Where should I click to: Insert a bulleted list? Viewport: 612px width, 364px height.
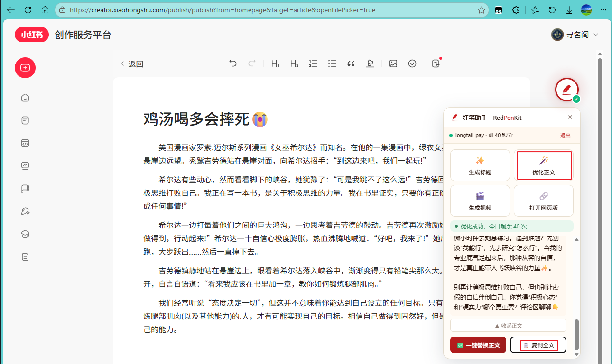click(332, 64)
